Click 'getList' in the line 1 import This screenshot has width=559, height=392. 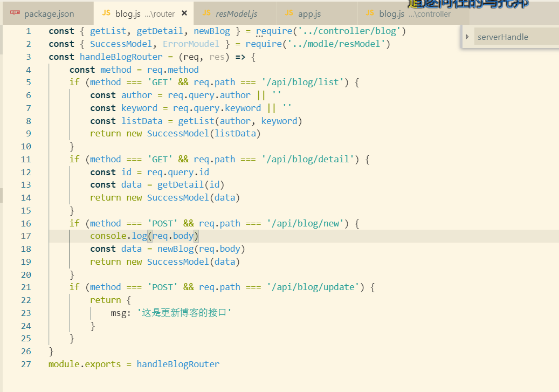(108, 31)
